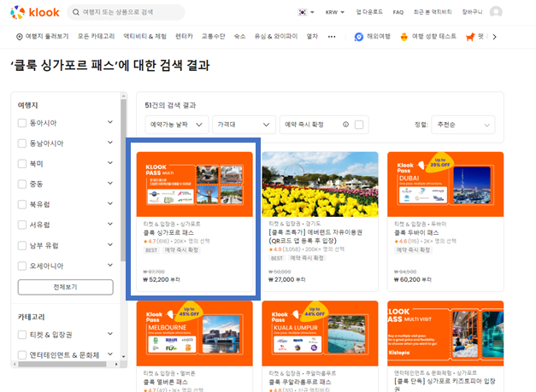Check the 남부 유럽 checkbox

tap(22, 245)
